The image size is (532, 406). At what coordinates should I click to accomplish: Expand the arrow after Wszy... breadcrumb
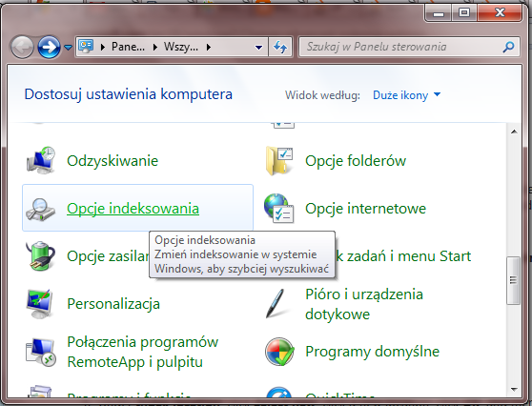click(209, 47)
